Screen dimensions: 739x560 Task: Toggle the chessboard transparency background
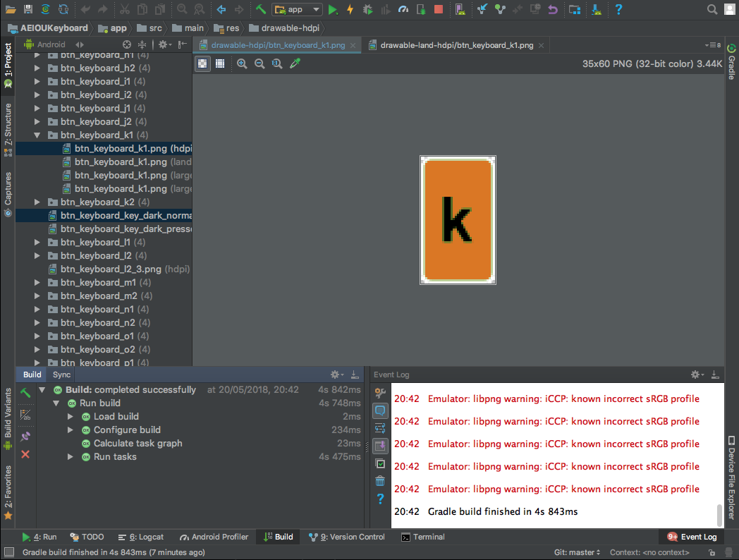[203, 63]
